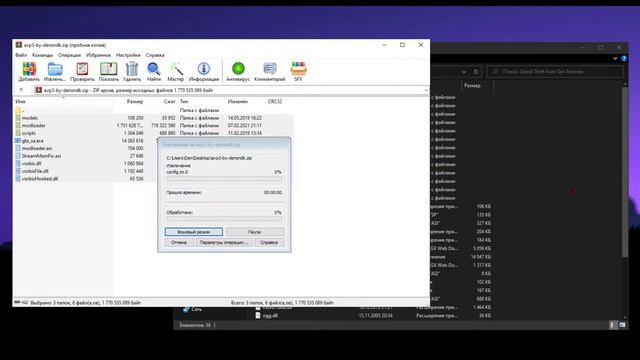640x360 pixels.
Task: Open the Избранное menu
Action: click(x=98, y=55)
